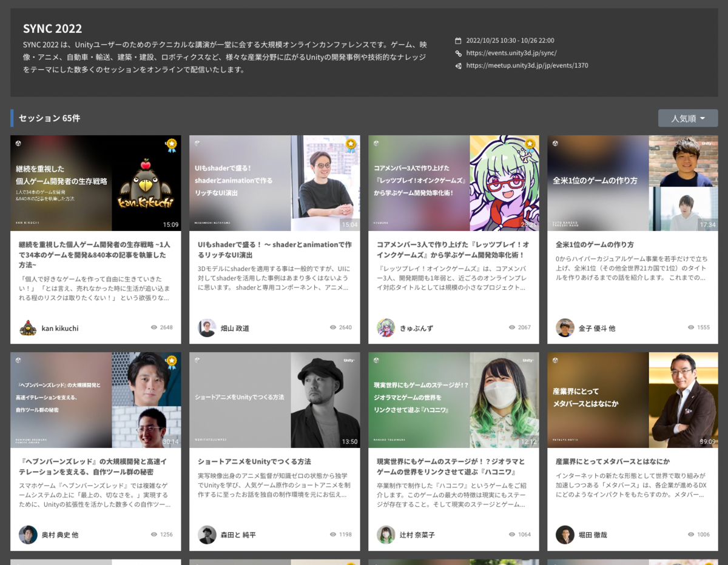
Task: Click the chain link icon beside events URL
Action: (x=459, y=53)
